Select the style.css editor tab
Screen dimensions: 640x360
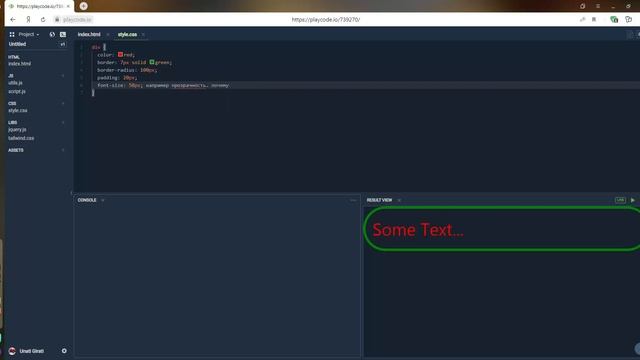[127, 35]
